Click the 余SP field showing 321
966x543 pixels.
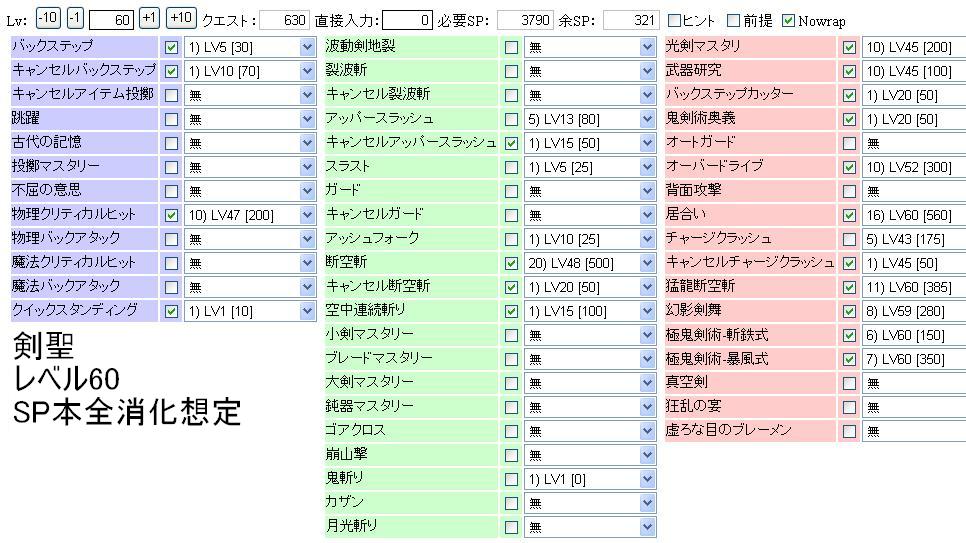[x=631, y=20]
